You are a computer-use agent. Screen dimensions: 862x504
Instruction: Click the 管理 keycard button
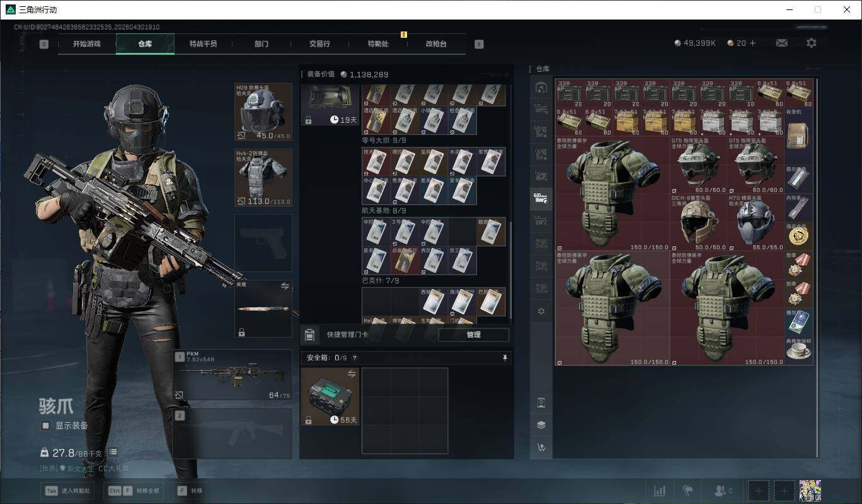point(474,335)
